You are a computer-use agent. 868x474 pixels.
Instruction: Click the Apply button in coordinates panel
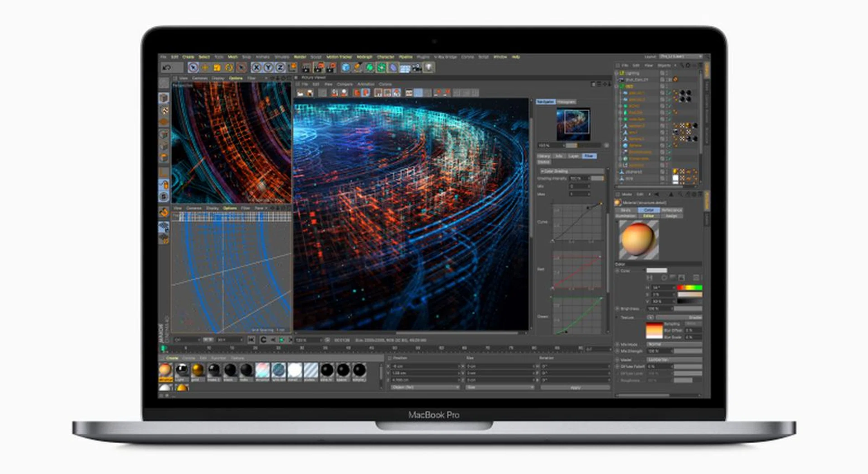tap(575, 388)
